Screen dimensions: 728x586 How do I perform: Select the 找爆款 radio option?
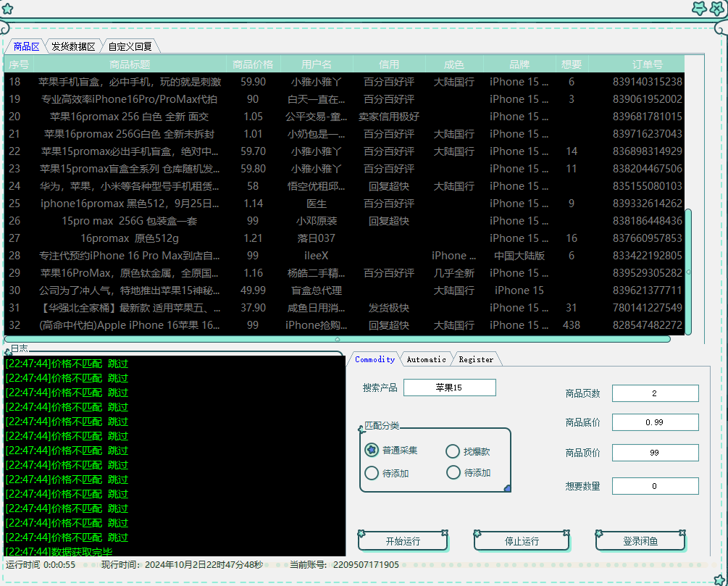(453, 451)
